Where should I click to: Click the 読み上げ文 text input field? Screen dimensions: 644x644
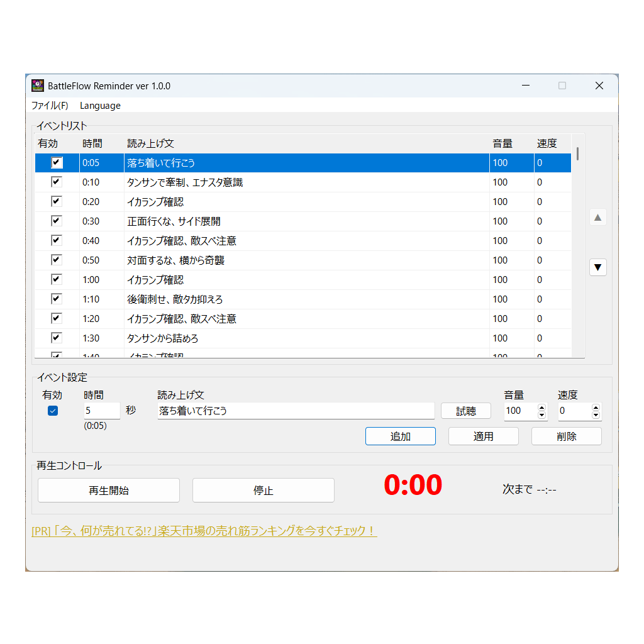pos(296,411)
